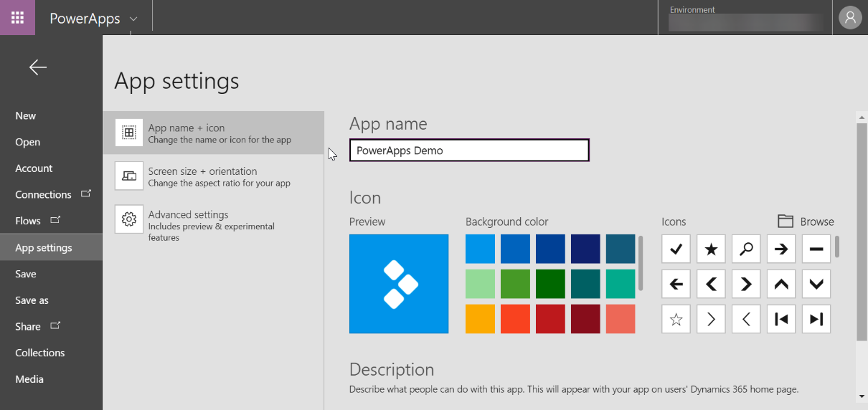868x410 pixels.
Task: Expand the PowerApps header dropdown chevron
Action: (133, 19)
